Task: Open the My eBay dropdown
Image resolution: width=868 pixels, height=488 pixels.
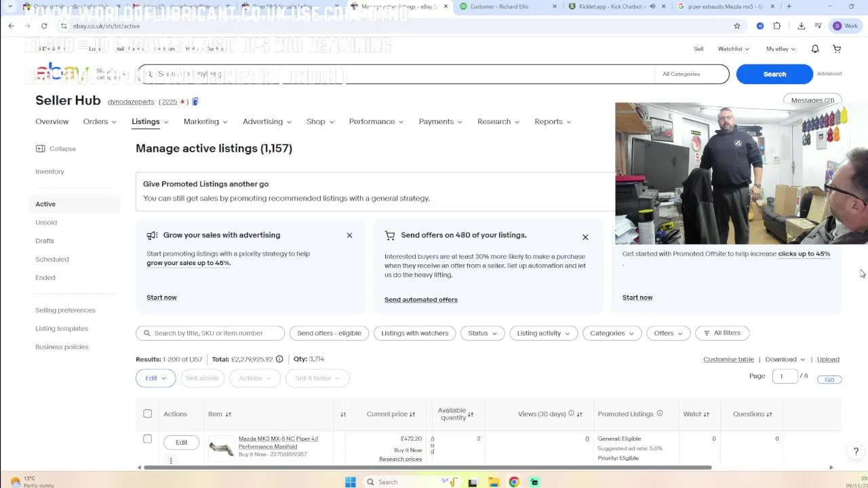Action: [x=781, y=49]
